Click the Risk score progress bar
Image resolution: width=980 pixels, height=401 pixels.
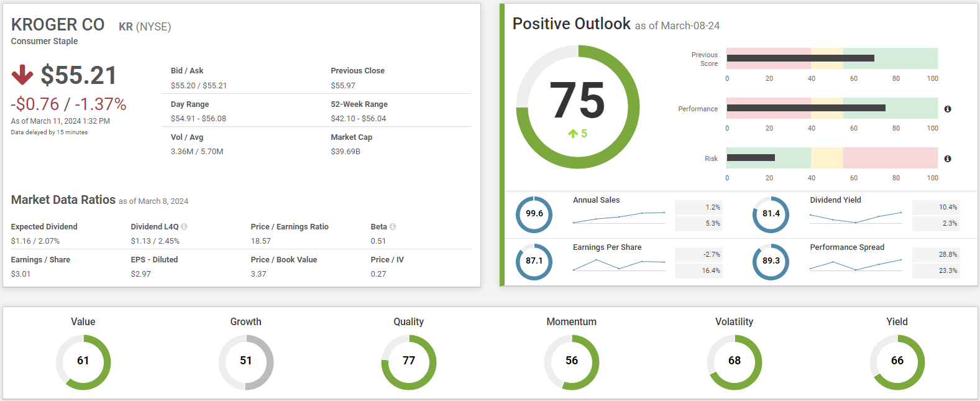coord(832,158)
